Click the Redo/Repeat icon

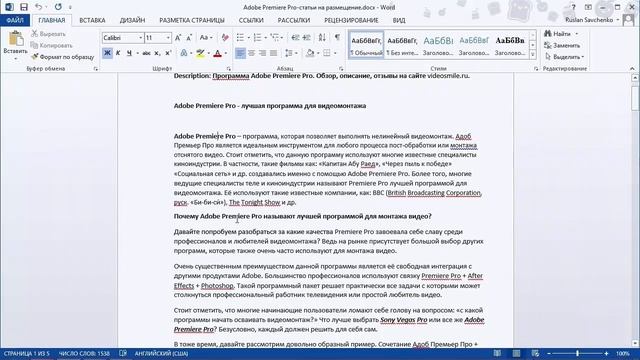(x=58, y=7)
